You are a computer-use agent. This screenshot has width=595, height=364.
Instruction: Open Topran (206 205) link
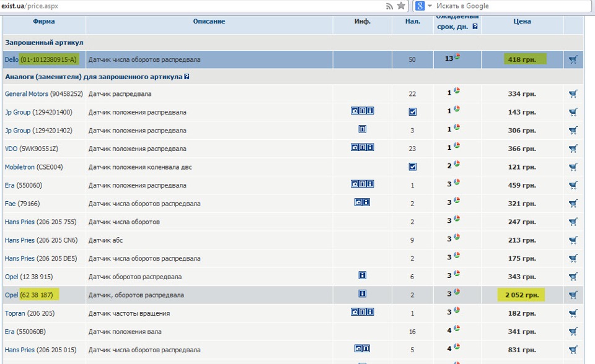(x=30, y=313)
